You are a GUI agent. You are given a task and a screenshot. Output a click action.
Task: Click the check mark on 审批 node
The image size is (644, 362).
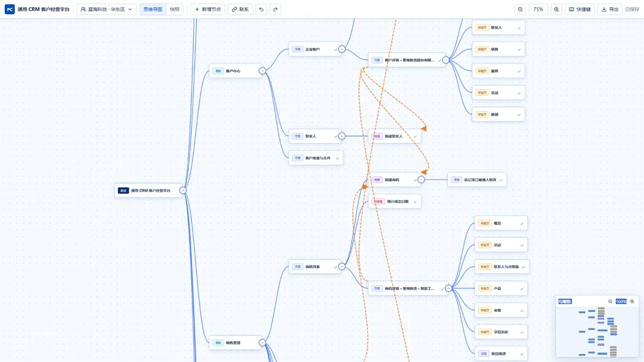point(522,310)
